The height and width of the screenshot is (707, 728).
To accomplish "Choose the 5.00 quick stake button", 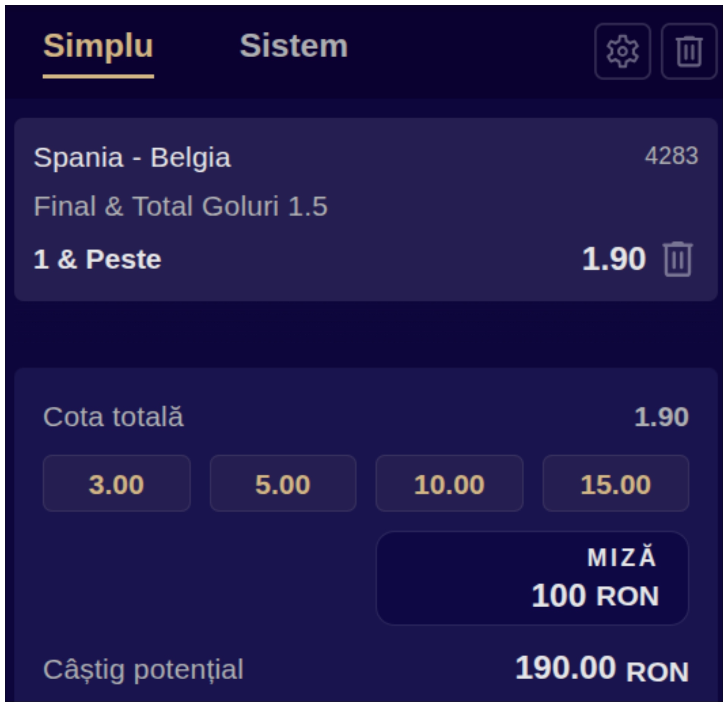I will (x=283, y=483).
